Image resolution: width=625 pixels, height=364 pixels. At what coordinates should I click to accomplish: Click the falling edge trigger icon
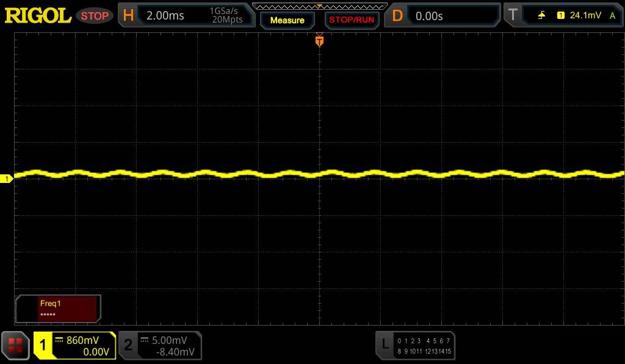[x=541, y=15]
